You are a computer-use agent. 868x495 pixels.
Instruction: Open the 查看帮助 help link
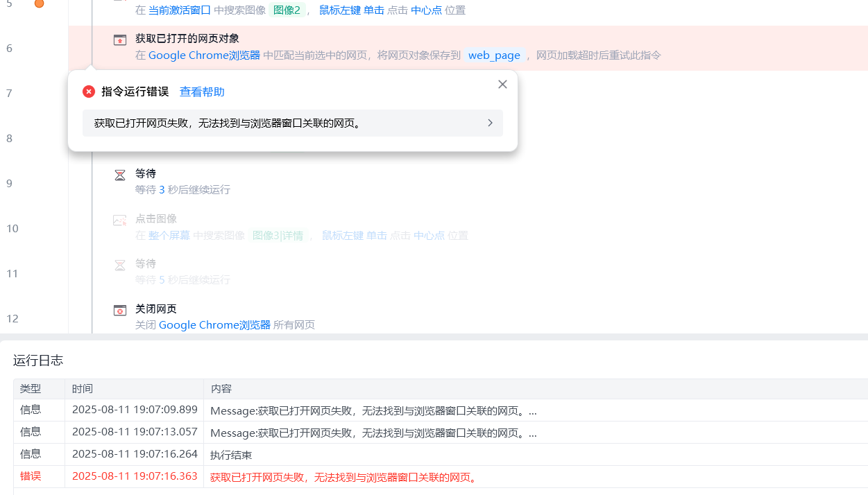[x=202, y=92]
